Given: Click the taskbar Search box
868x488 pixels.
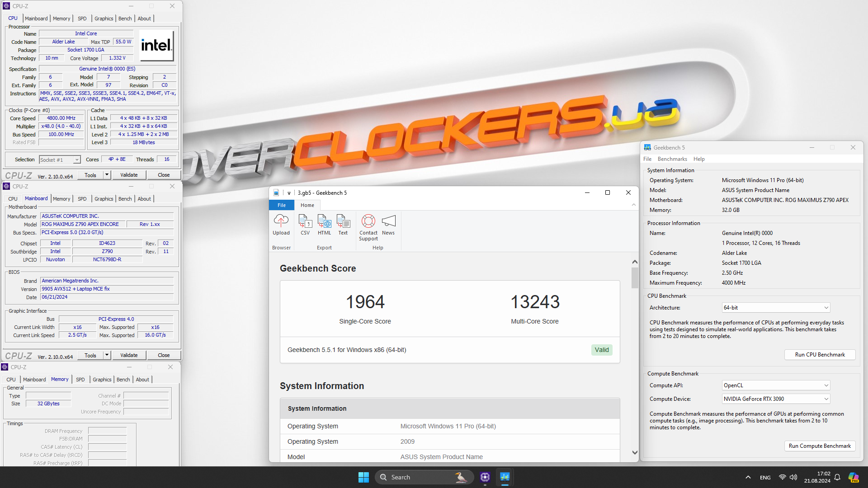Looking at the screenshot, I should click(424, 477).
